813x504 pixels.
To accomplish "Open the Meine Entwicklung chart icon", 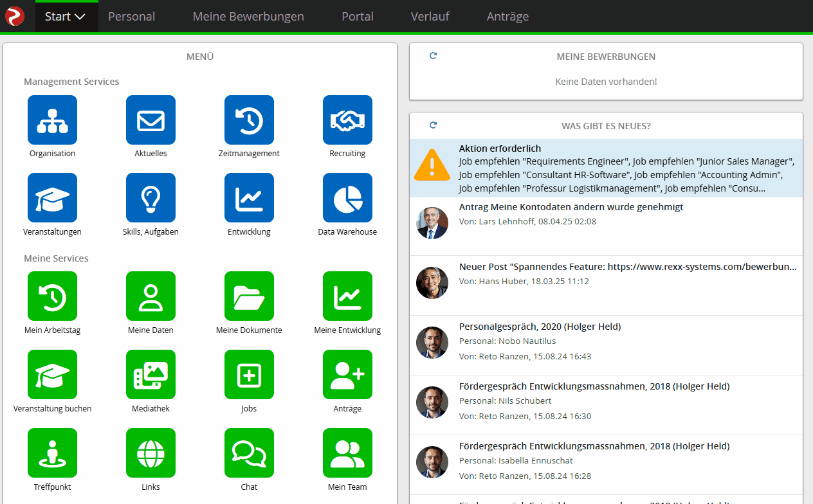I will 347,296.
